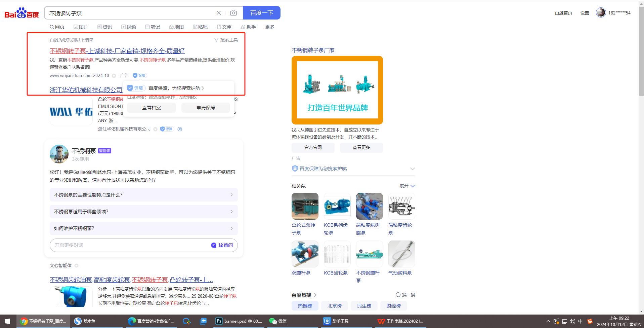Click the user account avatar
This screenshot has width=644, height=328.
tap(601, 12)
